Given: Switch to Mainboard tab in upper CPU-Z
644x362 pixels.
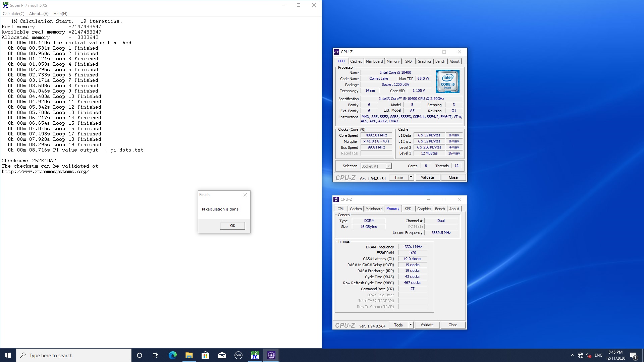Looking at the screenshot, I should click(374, 61).
